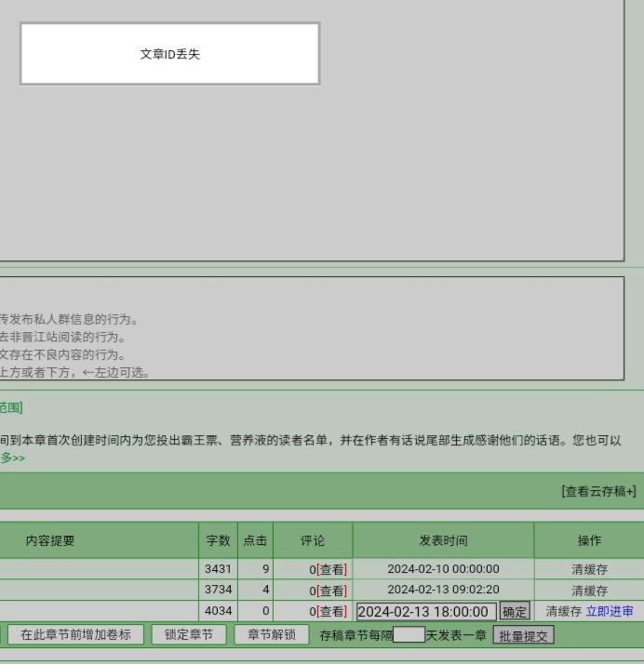Image resolution: width=644 pixels, height=664 pixels.
Task: Click the rule line 文存在不良内容的行为
Action: pyautogui.click(x=62, y=355)
